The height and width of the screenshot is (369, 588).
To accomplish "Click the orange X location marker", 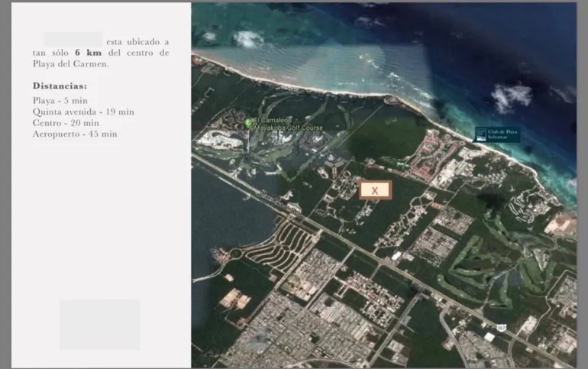I will click(x=374, y=190).
